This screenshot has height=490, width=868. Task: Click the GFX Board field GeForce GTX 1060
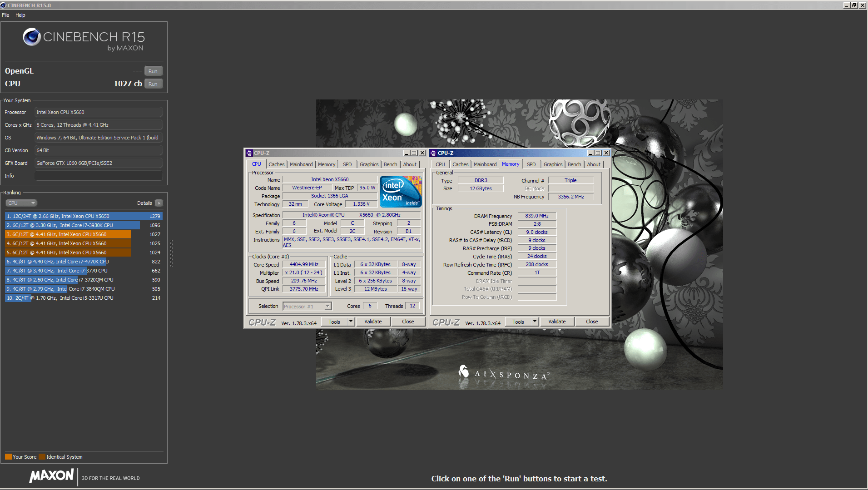(99, 163)
